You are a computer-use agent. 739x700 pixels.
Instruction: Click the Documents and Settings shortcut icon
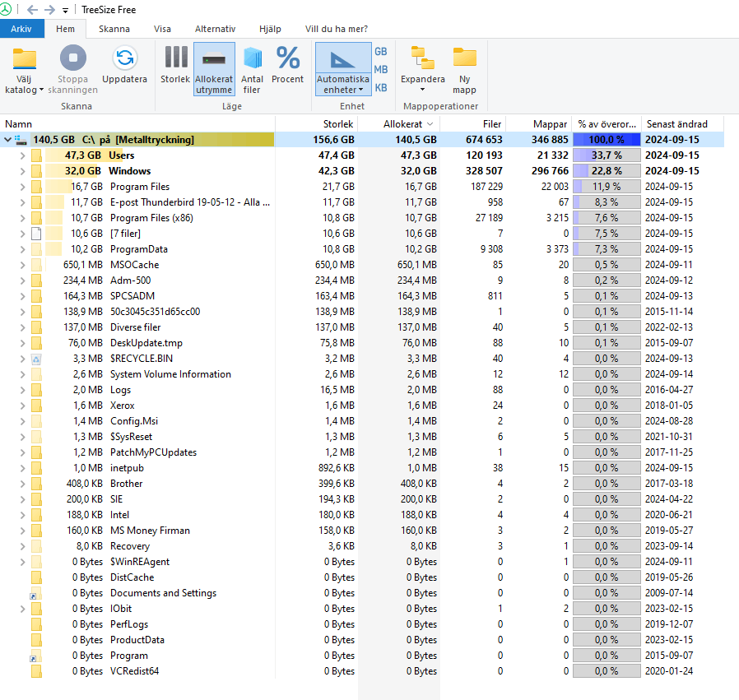point(36,593)
